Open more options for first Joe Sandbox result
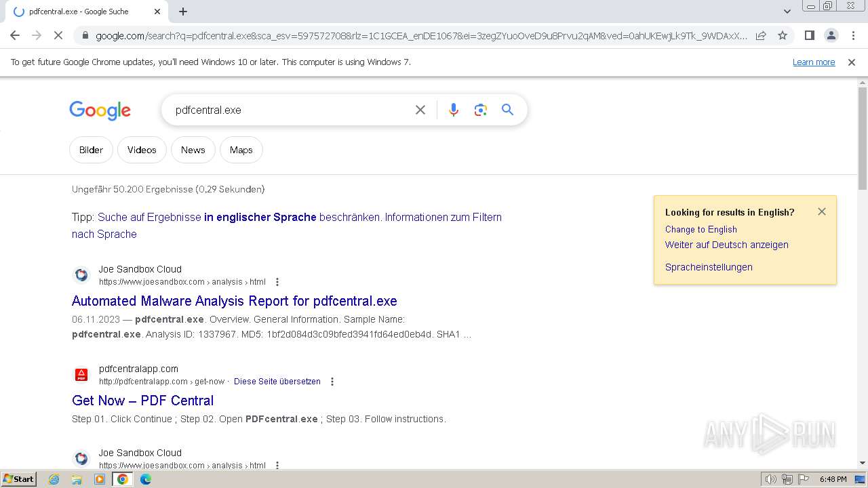Image resolution: width=868 pixels, height=488 pixels. tap(277, 282)
